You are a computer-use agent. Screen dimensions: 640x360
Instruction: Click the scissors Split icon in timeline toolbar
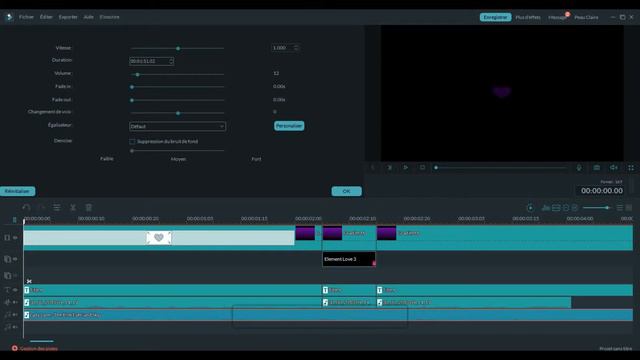click(73, 208)
